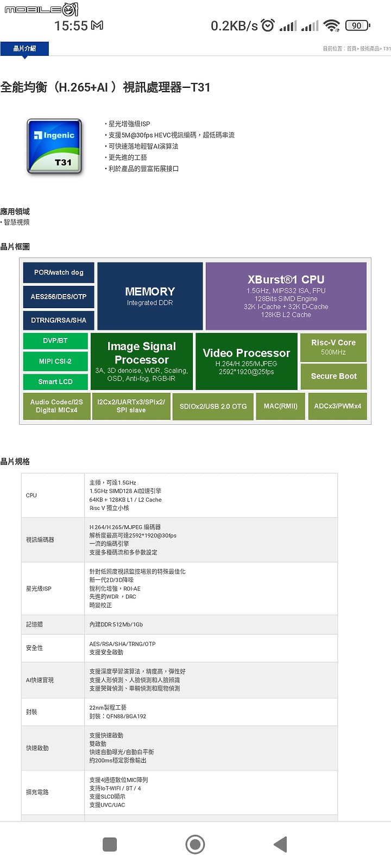Tap the 15:55 clock in status bar
391x868 pixels.
tap(71, 25)
